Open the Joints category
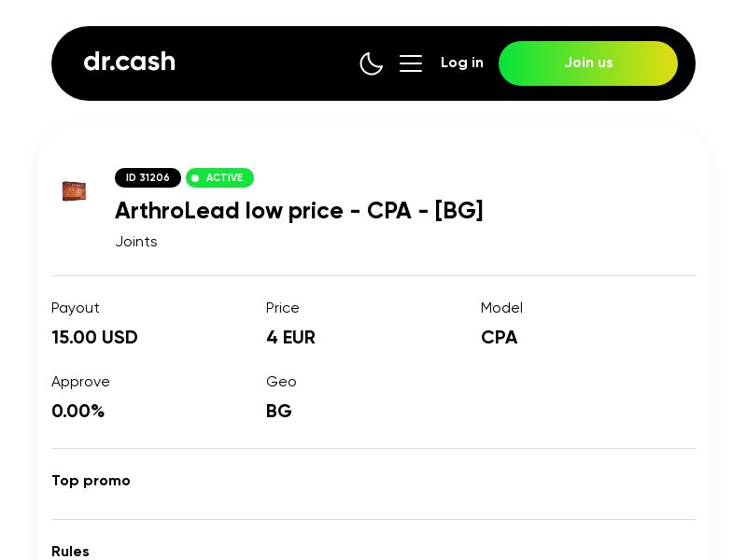The image size is (747, 560). [136, 241]
